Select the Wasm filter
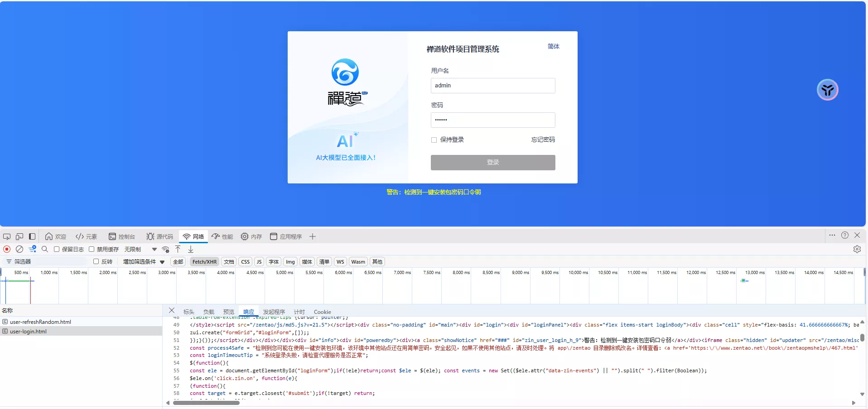 [358, 261]
